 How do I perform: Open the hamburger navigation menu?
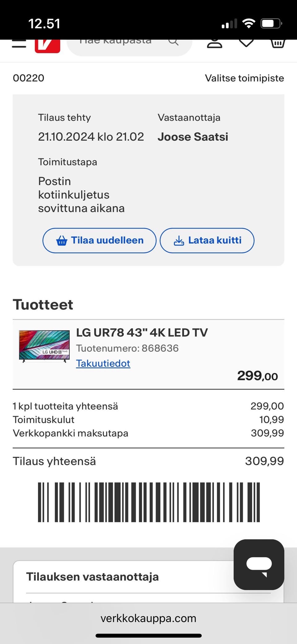[x=19, y=44]
